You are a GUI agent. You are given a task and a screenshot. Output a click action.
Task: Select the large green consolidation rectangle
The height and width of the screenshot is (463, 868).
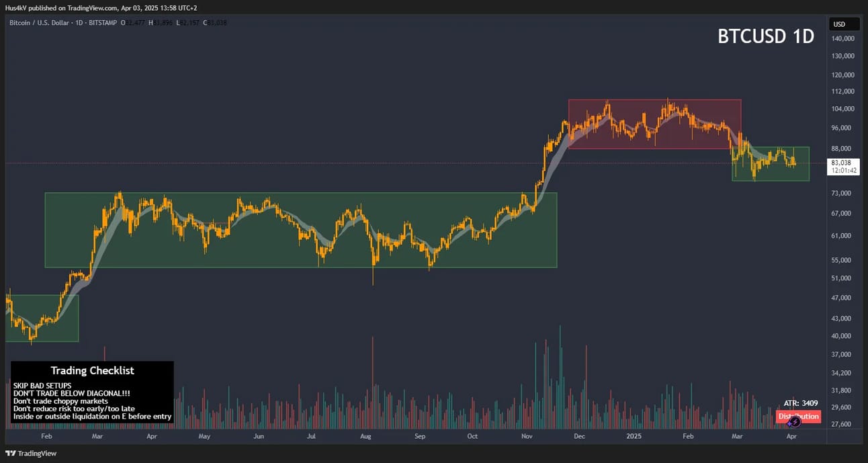pos(301,230)
